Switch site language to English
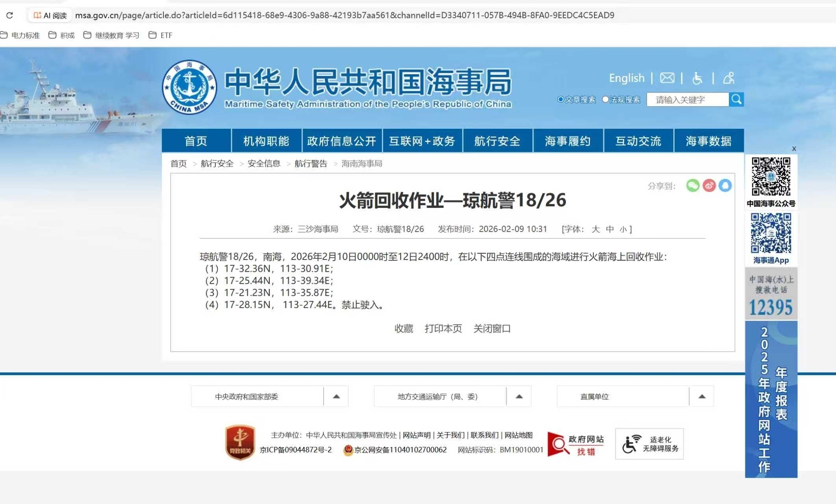The image size is (836, 504). click(627, 78)
